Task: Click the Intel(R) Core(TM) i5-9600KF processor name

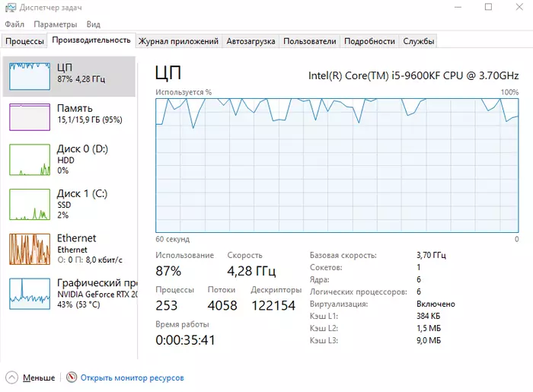Action: point(413,75)
